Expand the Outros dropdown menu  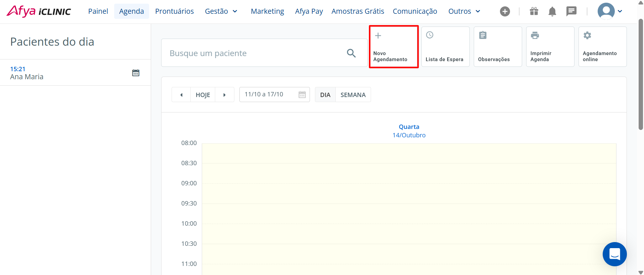pos(464,11)
